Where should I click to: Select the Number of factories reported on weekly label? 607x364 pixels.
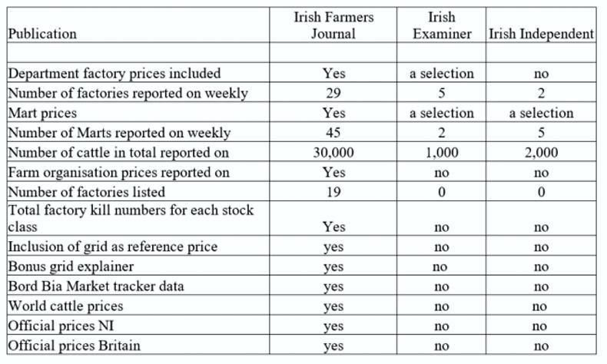(128, 94)
